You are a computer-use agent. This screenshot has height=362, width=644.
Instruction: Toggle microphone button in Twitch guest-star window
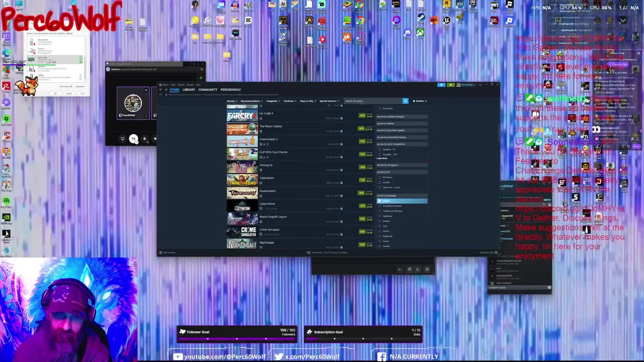144,139
